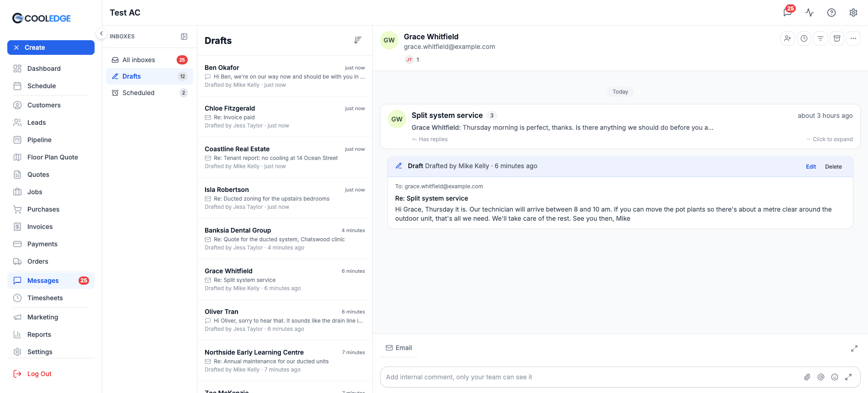Click the Create button

click(51, 48)
